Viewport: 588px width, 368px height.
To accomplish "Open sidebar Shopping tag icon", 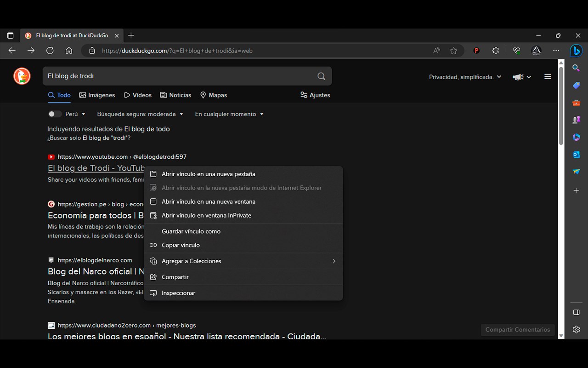I will 576,86.
